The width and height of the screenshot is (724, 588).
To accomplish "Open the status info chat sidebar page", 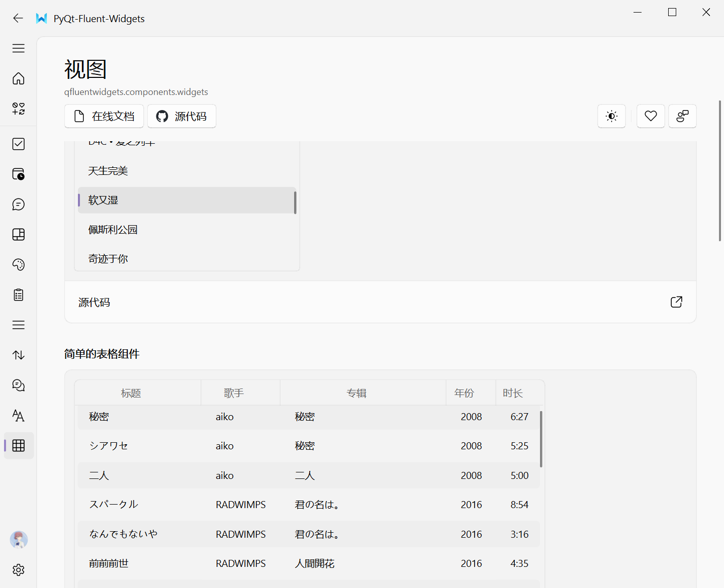I will tap(19, 385).
